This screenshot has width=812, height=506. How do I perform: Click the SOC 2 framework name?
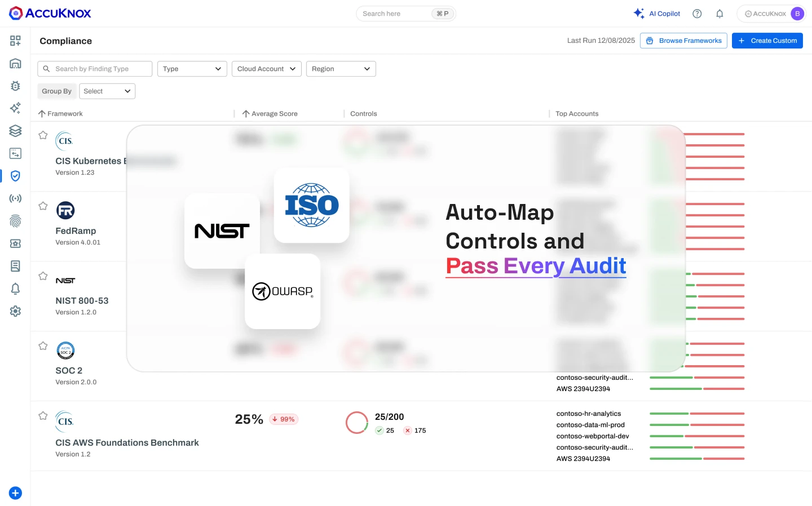(x=69, y=371)
